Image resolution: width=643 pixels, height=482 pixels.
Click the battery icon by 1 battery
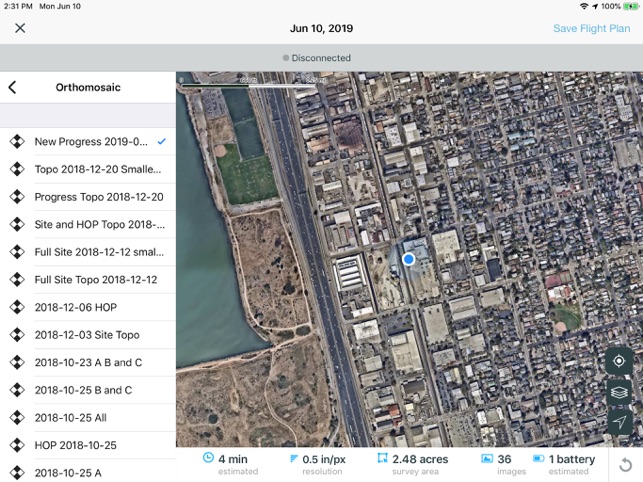point(538,458)
